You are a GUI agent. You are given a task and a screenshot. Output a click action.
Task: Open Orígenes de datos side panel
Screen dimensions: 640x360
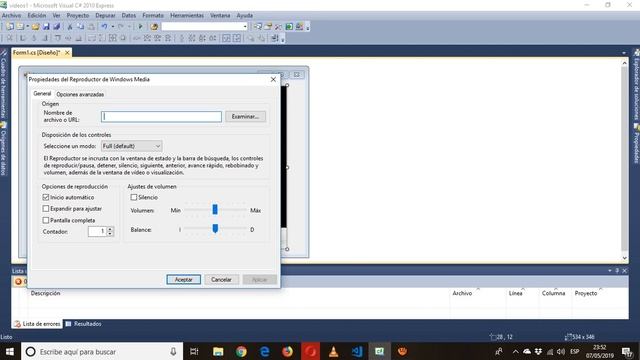click(3, 149)
